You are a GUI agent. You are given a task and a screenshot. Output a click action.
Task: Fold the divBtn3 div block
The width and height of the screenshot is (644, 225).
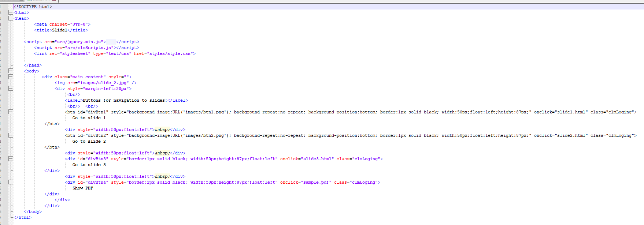(11, 159)
